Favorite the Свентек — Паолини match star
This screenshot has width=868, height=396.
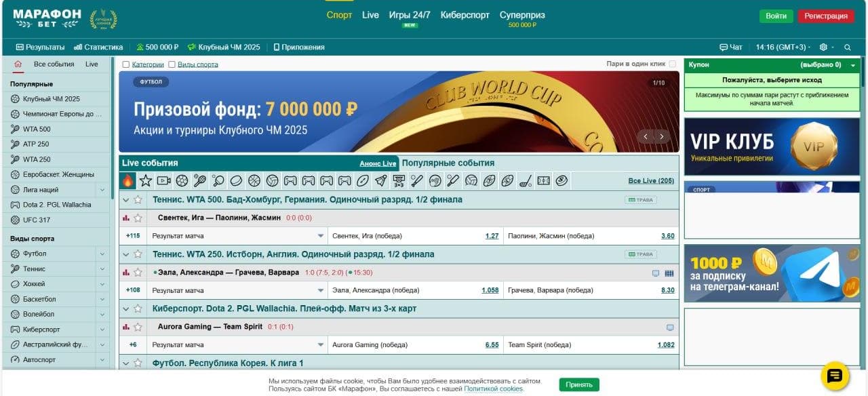tap(138, 218)
